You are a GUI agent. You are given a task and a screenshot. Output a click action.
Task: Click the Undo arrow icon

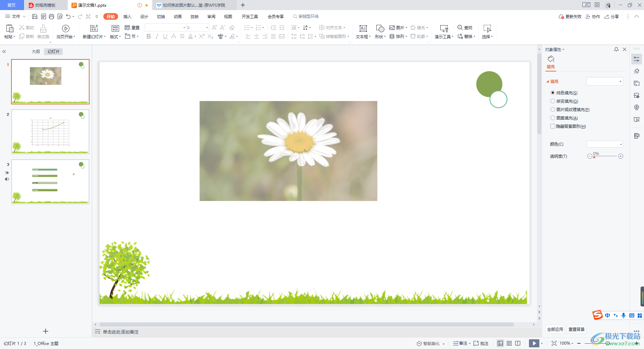(x=68, y=16)
